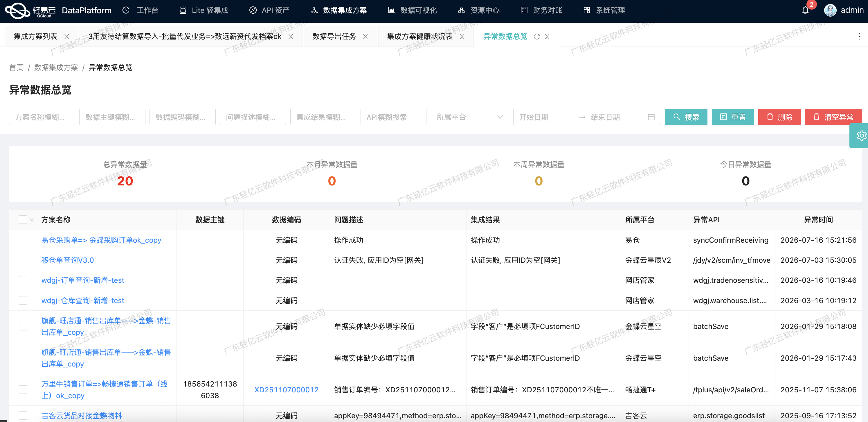This screenshot has height=422, width=868.
Task: Check the row for 万里牛销售订单=>畅捷通销售订单
Action: (23, 390)
